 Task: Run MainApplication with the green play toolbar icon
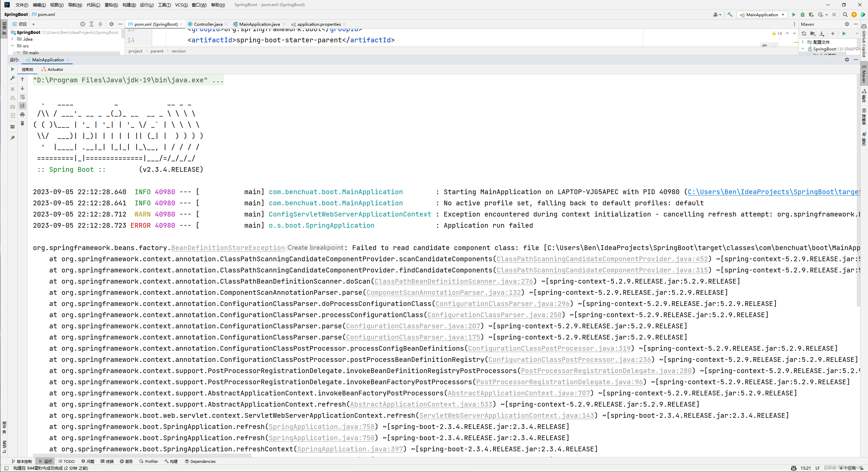click(794, 15)
